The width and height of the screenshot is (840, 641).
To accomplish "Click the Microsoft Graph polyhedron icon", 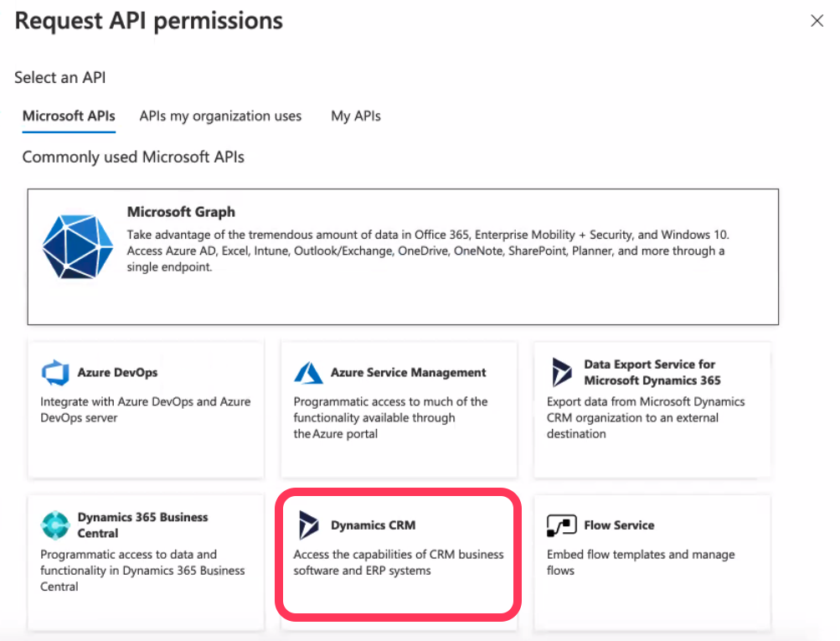I will coord(78,246).
